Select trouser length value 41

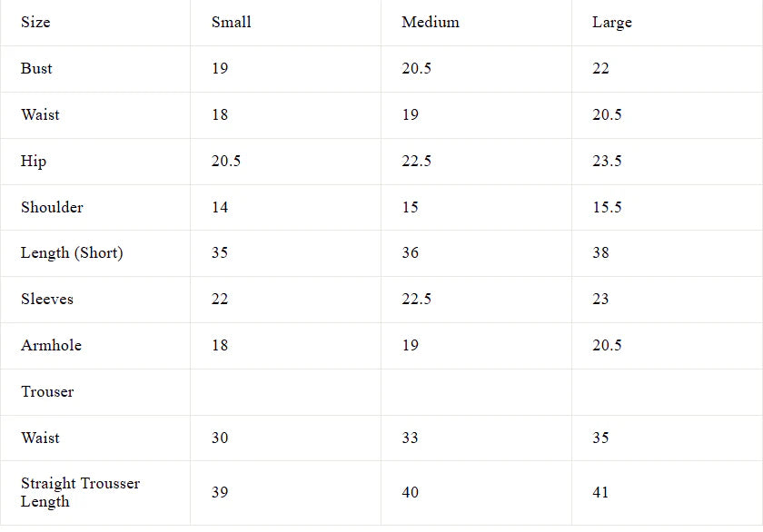click(600, 493)
